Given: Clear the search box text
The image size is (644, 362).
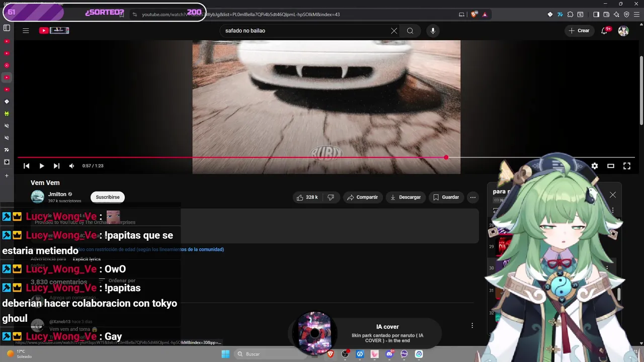Looking at the screenshot, I should [394, 31].
